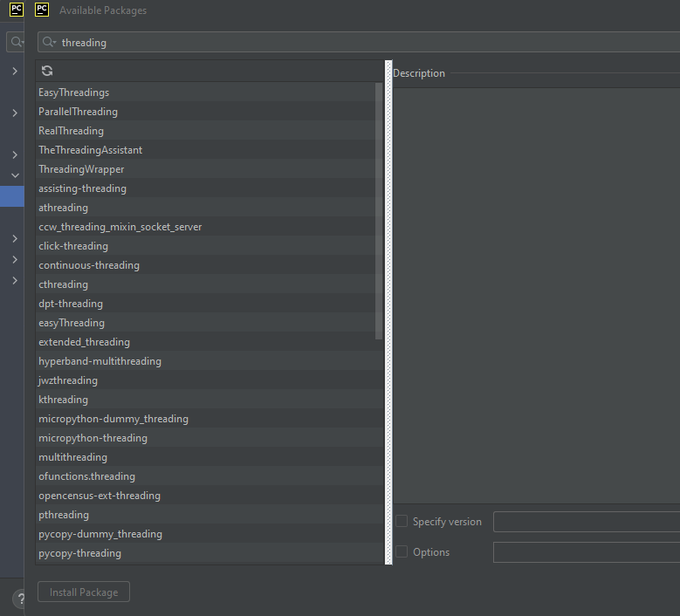Click the help question mark icon
Screen dimensions: 680x616
(19, 599)
